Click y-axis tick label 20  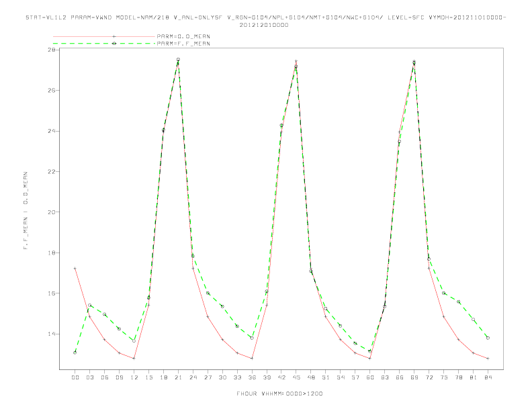(52, 212)
